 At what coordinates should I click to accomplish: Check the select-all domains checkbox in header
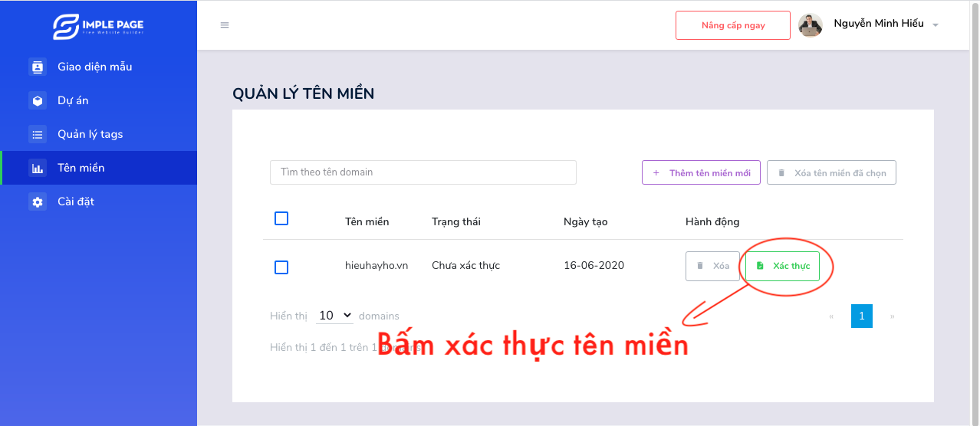(281, 218)
